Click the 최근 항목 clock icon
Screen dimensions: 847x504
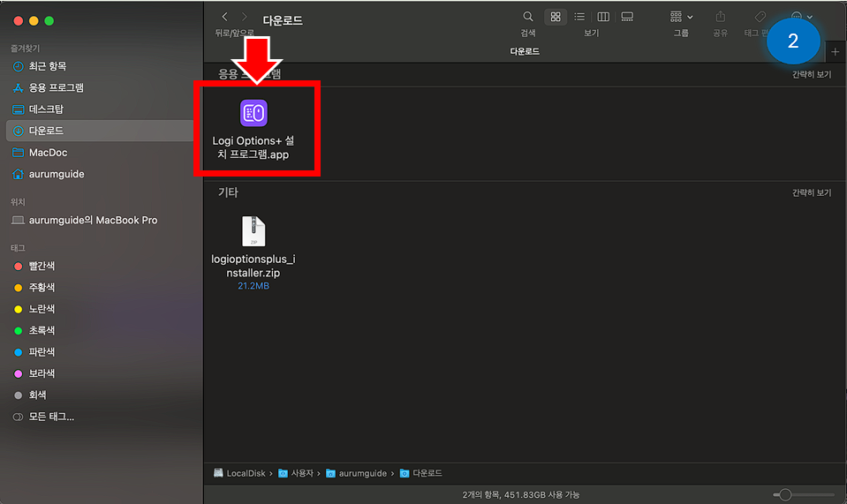[x=18, y=66]
